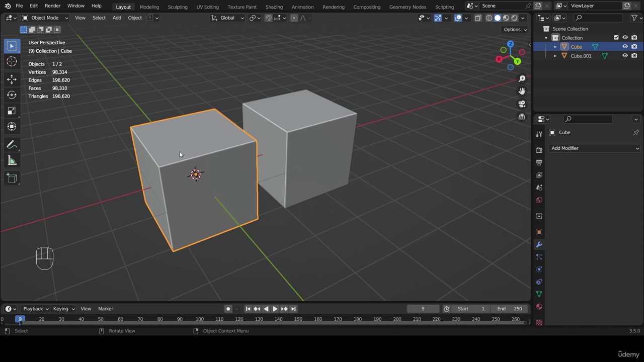Switch to the Sculpting workspace tab
This screenshot has width=644, height=362.
[178, 7]
